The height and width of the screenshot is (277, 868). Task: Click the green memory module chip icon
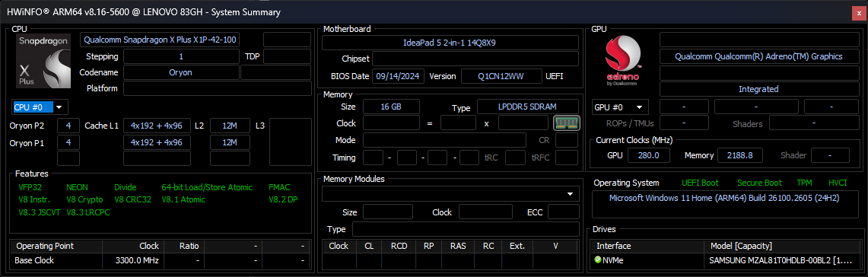click(566, 123)
